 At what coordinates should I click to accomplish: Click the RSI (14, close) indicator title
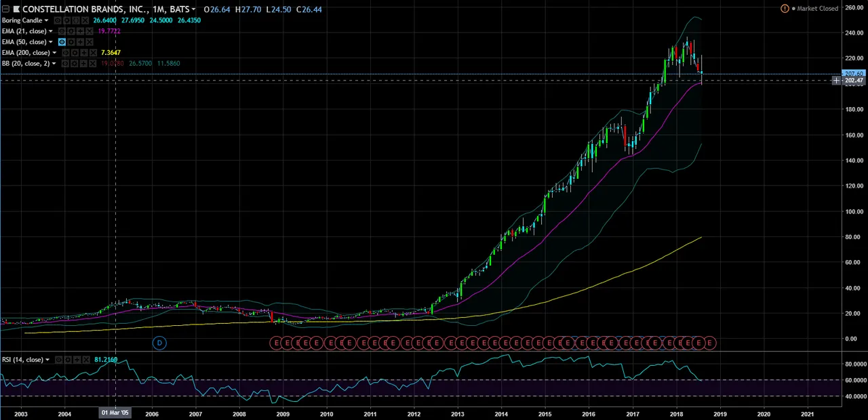22,360
